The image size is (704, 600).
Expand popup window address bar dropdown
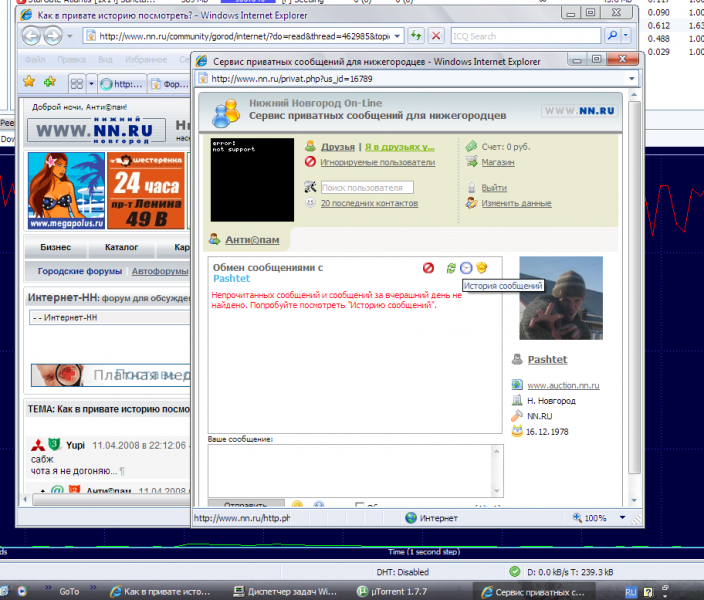pos(632,79)
